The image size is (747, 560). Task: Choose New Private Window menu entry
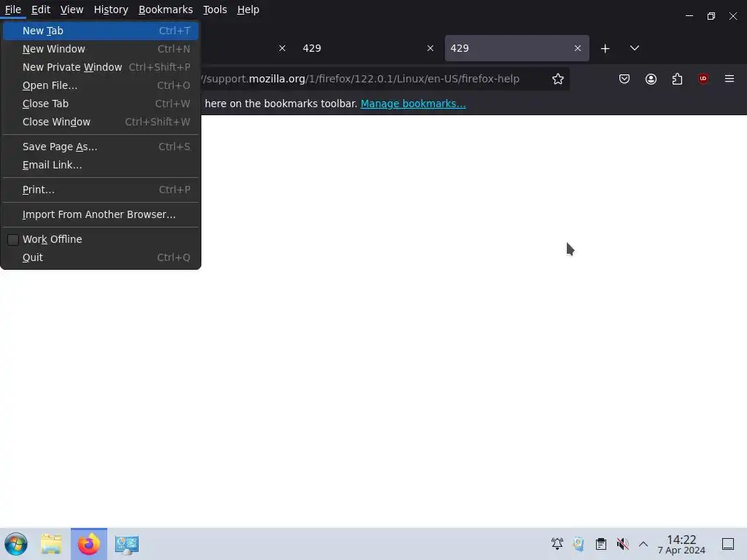(101, 67)
